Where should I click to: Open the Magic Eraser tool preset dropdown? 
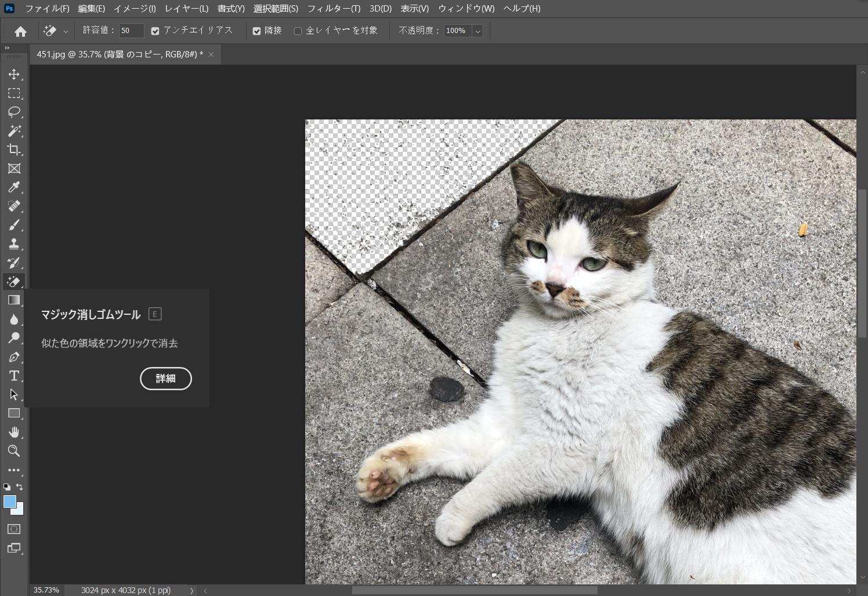65,31
